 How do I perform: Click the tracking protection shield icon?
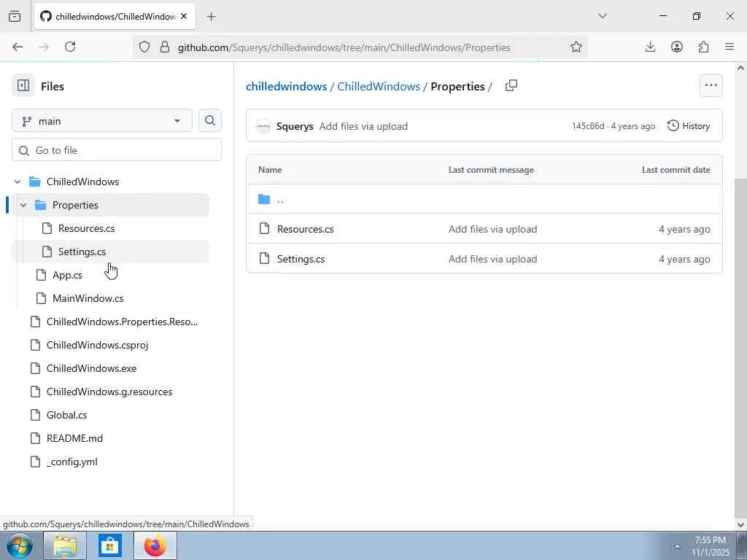coord(144,47)
